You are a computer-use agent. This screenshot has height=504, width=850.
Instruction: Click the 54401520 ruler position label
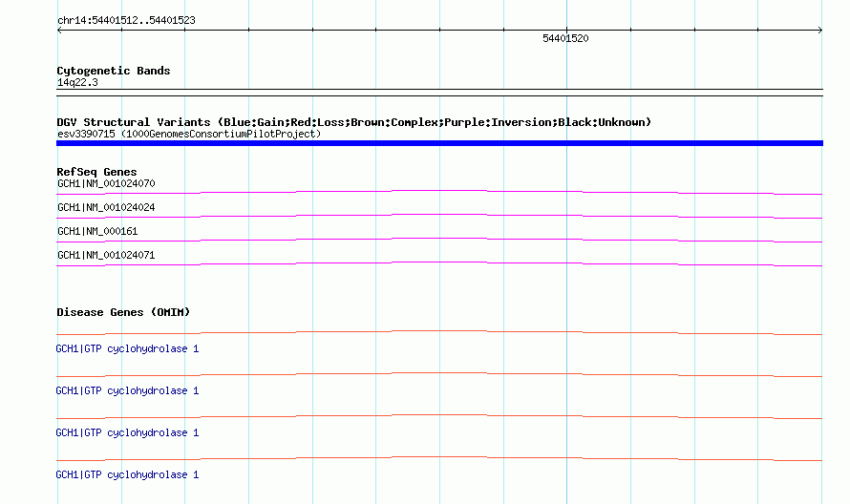[x=565, y=38]
